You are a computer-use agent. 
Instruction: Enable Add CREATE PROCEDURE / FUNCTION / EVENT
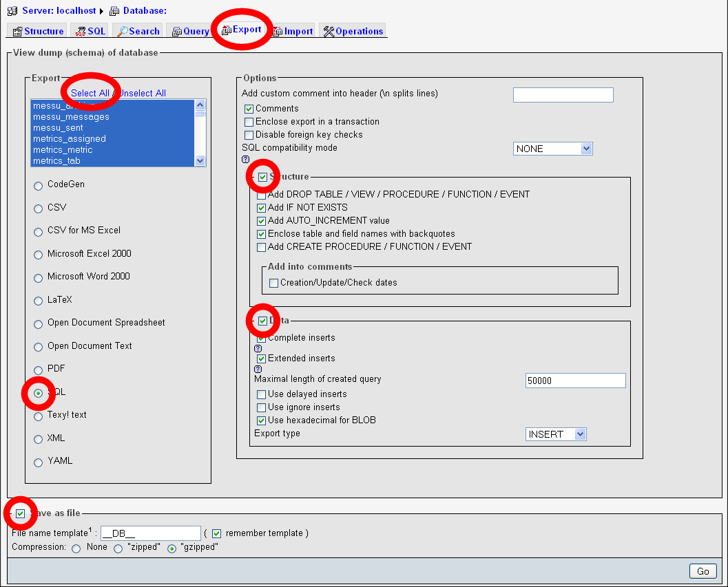point(262,247)
